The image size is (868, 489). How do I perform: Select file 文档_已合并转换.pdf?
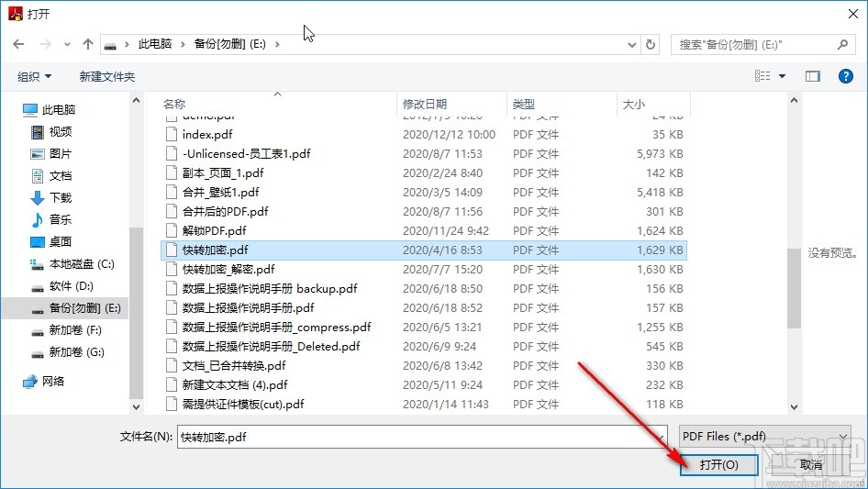point(424,365)
